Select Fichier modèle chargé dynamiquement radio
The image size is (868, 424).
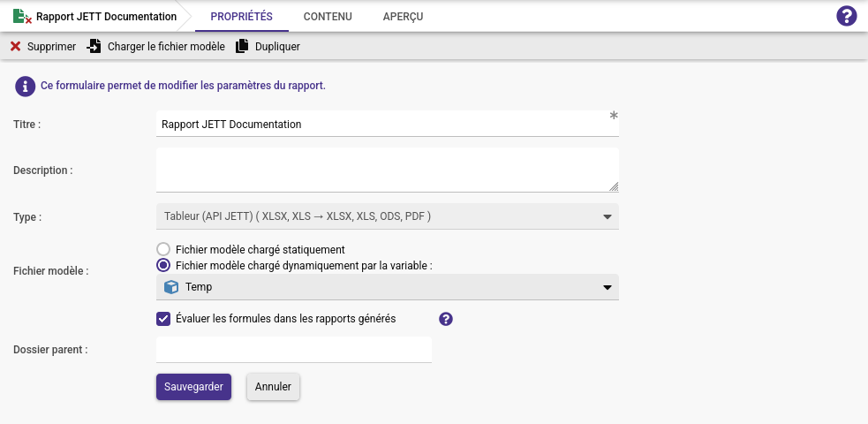point(162,265)
